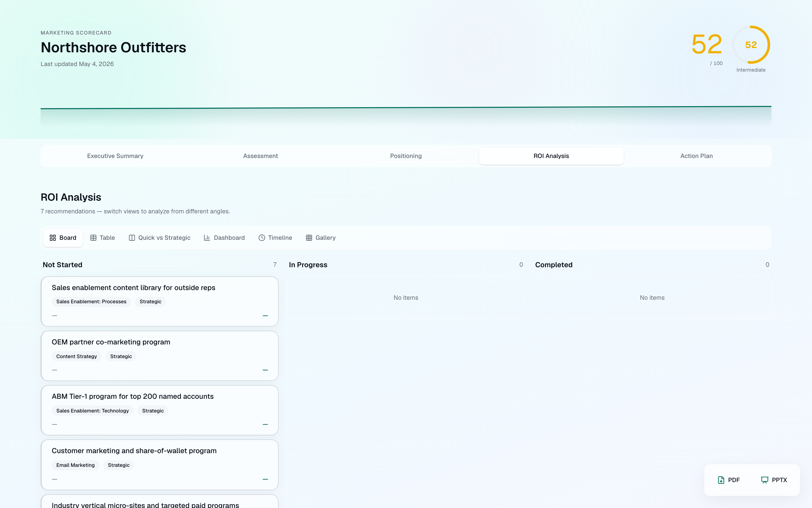Viewport: 812px width, 508px height.
Task: Open the Action Plan tab
Action: [x=697, y=156]
